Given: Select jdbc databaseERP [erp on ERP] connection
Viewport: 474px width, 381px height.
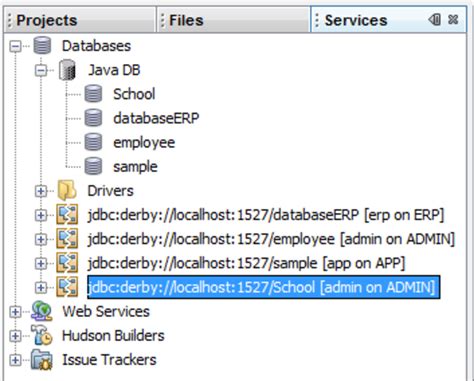Looking at the screenshot, I should coord(266,215).
